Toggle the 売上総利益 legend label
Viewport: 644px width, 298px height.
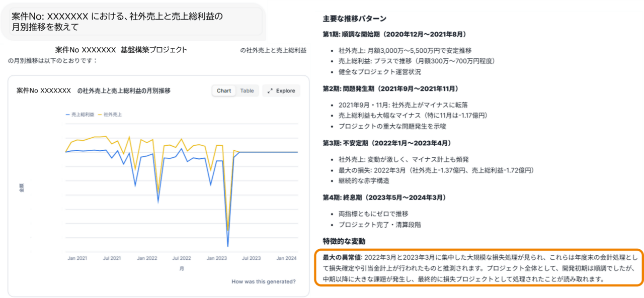pyautogui.click(x=83, y=115)
